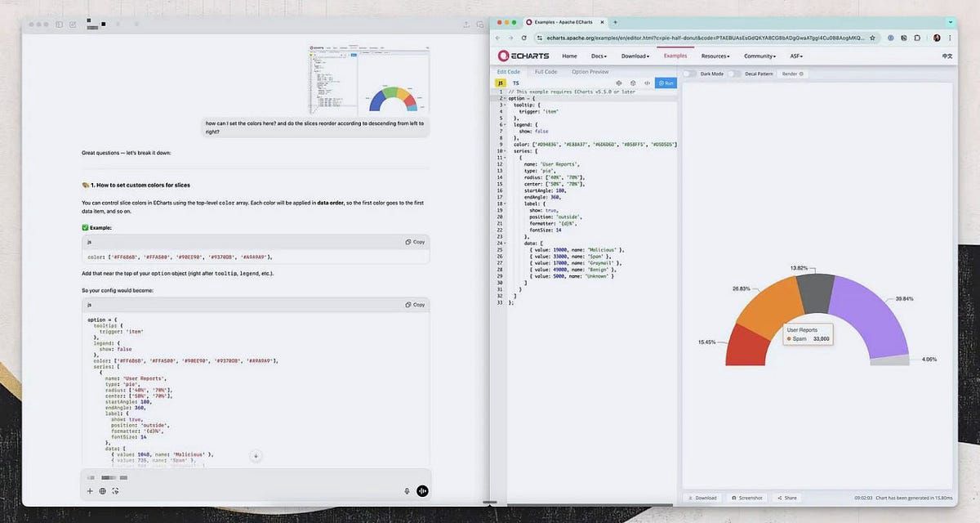Open the Download dropdown in the navbar
Viewport: 980px width, 523px height.
pos(635,56)
